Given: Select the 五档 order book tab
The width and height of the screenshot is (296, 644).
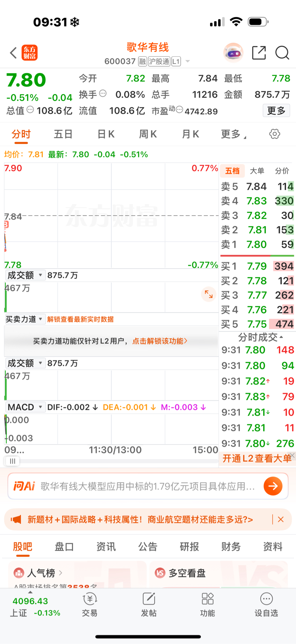Looking at the screenshot, I should (232, 171).
